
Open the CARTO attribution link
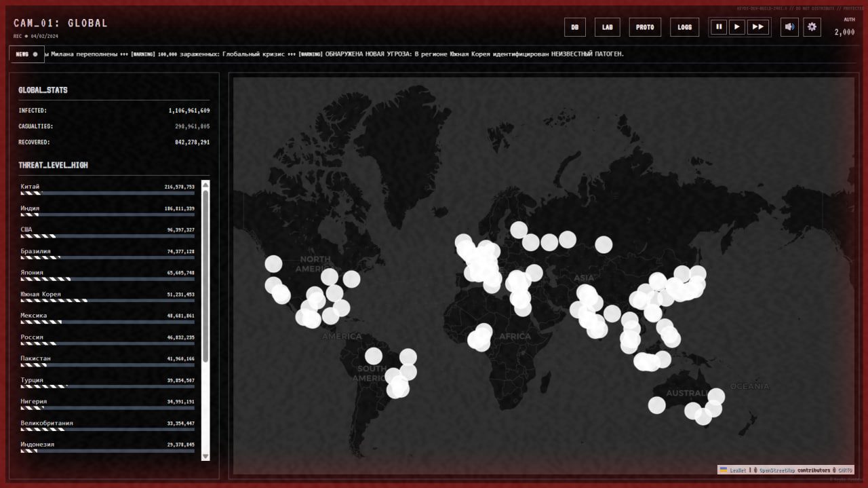pyautogui.click(x=845, y=470)
